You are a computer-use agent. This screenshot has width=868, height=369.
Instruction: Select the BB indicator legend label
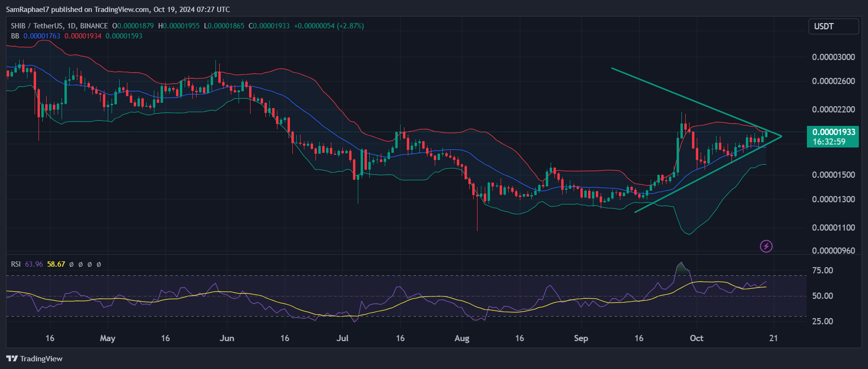point(15,36)
